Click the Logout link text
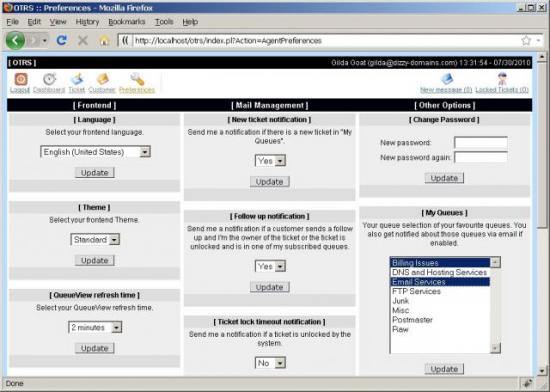Viewport: 550px width, 392px height. click(20, 90)
